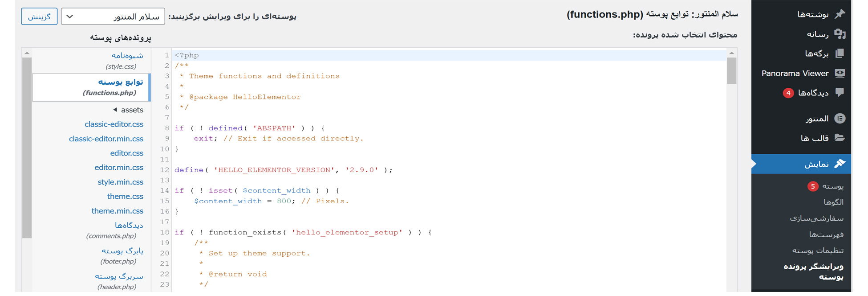Click the pushpin icon beside نوشته‌ها
Viewport: 868px width, 296px height.
point(840,14)
